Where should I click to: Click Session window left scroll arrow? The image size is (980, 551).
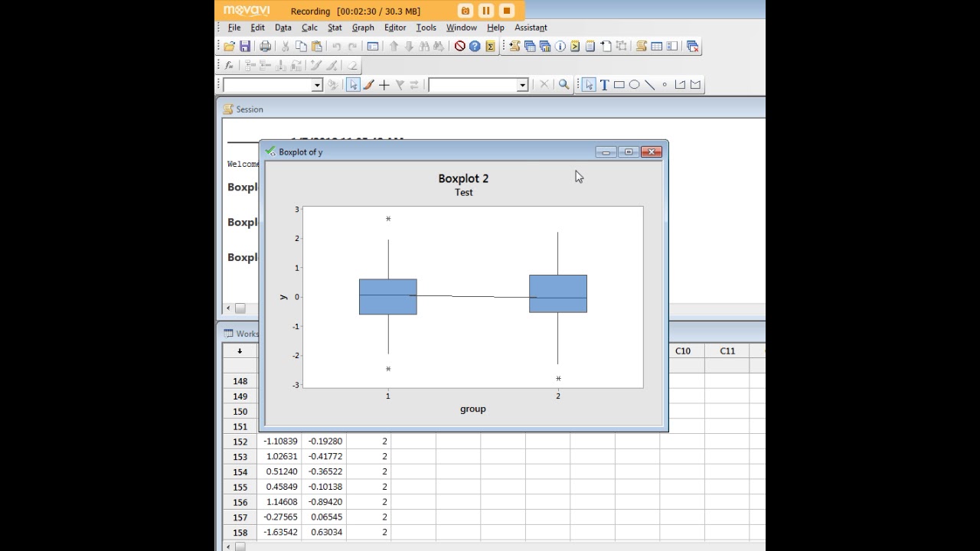228,308
